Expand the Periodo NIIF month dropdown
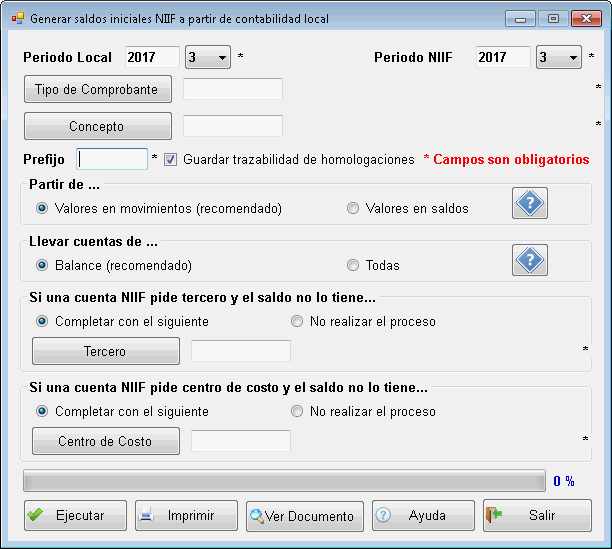The height and width of the screenshot is (549, 612). tap(572, 58)
